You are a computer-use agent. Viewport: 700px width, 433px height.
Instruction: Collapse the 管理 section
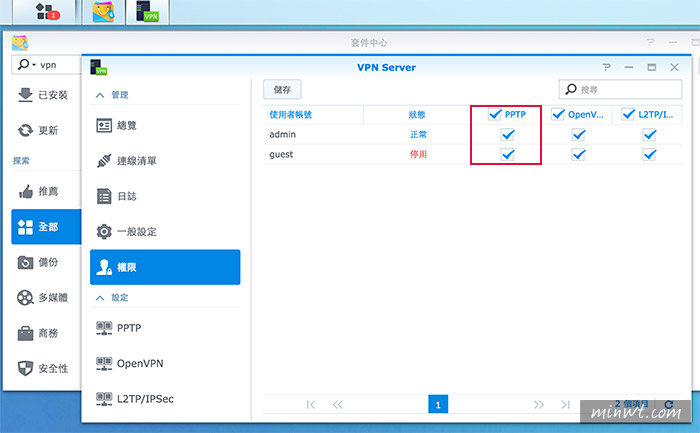(100, 95)
